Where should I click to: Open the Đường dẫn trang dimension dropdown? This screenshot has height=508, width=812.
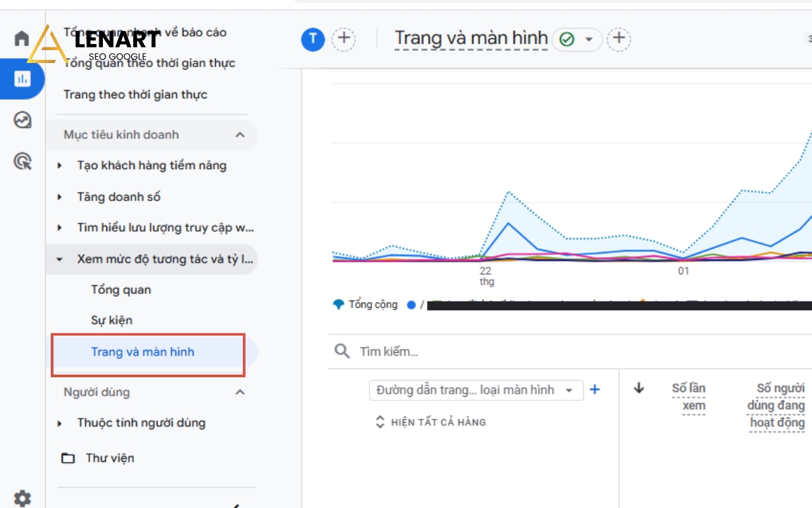476,390
